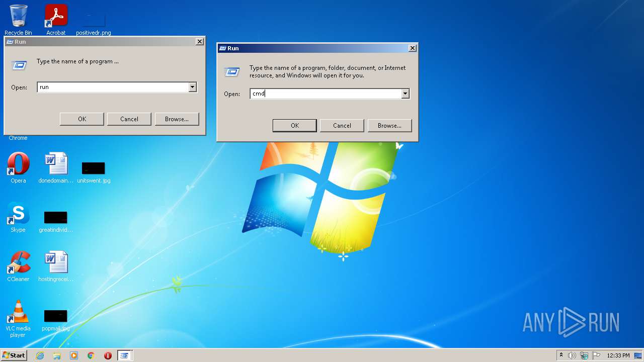The height and width of the screenshot is (362, 644).
Task: Click the Open field containing cmd
Action: (x=326, y=94)
